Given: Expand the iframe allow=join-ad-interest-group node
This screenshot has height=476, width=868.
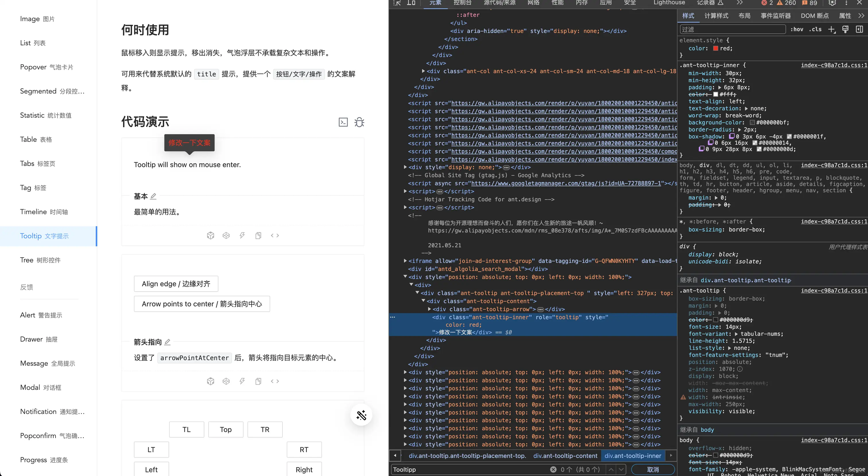Looking at the screenshot, I should 405,261.
